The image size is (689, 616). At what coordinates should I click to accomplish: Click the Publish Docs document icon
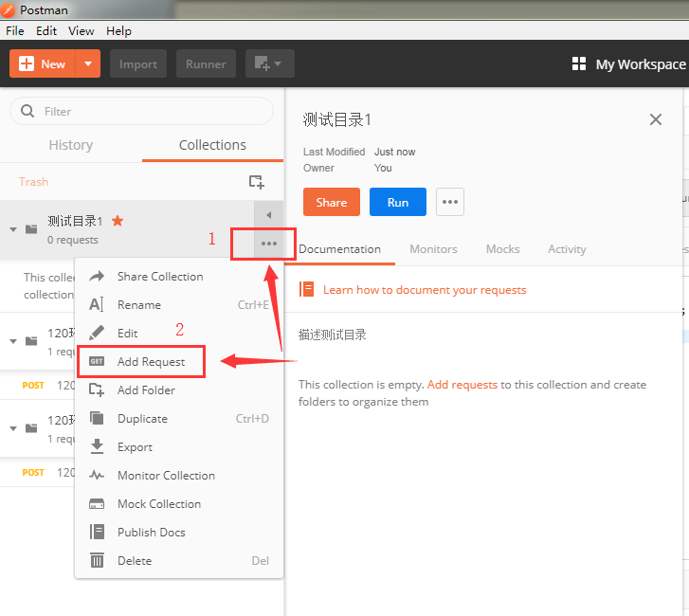pos(97,532)
